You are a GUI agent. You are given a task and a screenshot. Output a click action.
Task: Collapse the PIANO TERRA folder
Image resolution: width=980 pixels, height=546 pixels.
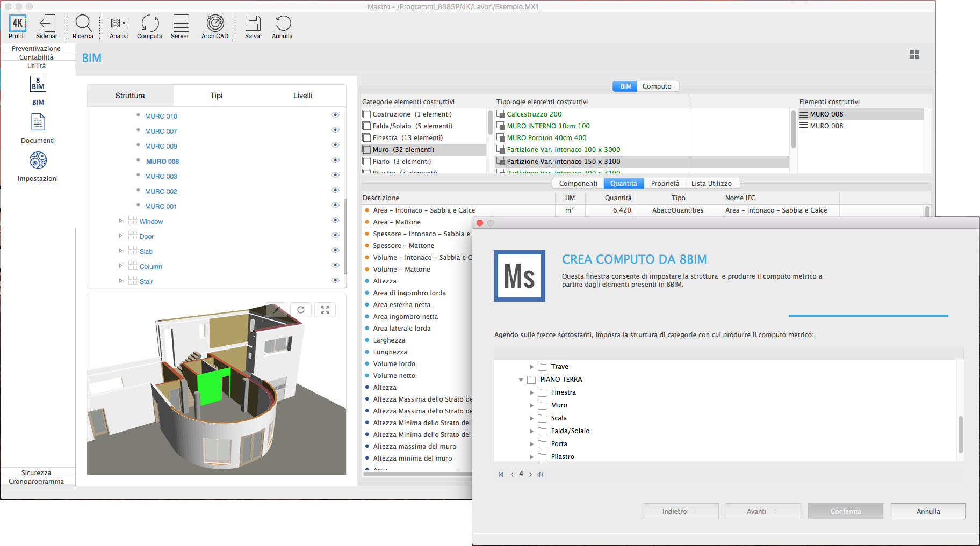click(521, 380)
